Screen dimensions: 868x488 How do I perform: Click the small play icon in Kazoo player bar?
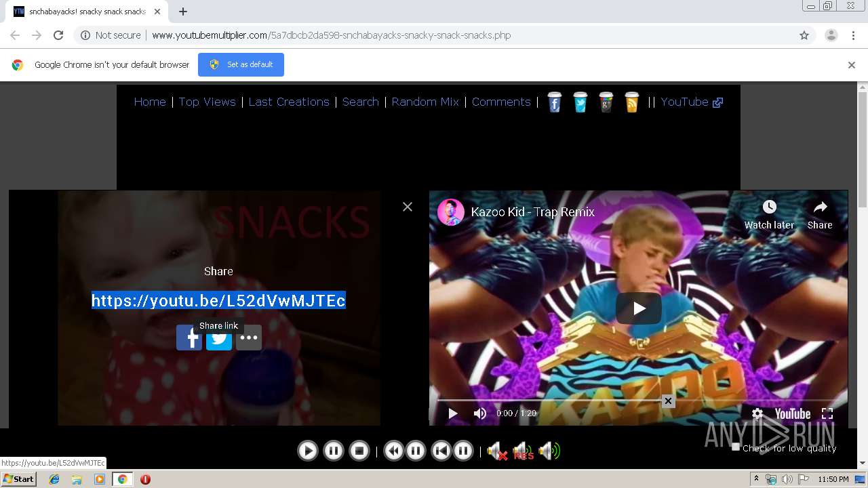[x=452, y=413]
